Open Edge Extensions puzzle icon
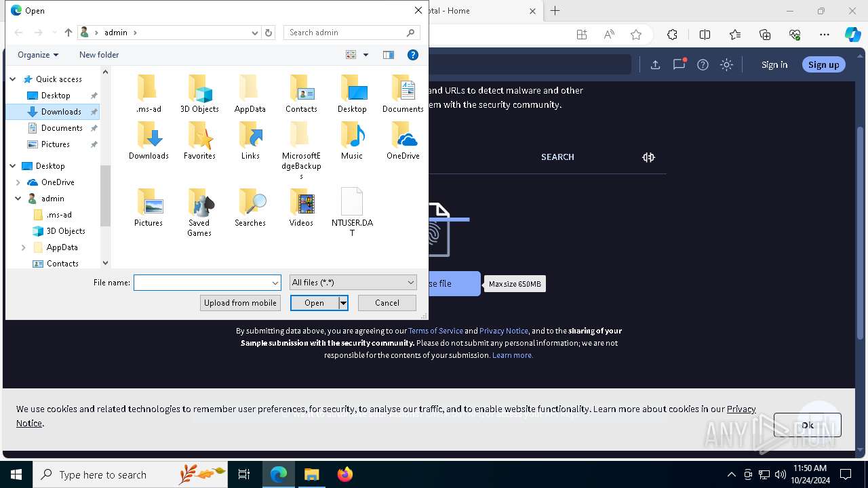The width and height of the screenshot is (868, 488). [x=672, y=35]
